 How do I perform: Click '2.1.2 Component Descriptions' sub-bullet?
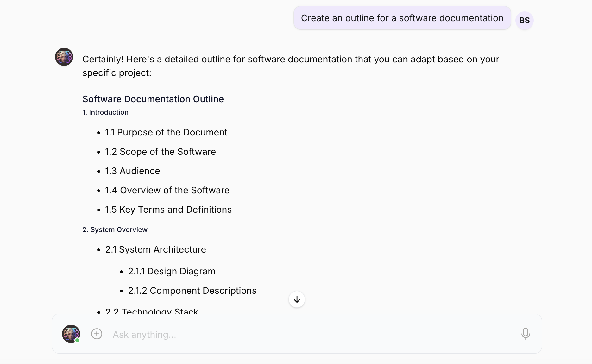tap(192, 291)
